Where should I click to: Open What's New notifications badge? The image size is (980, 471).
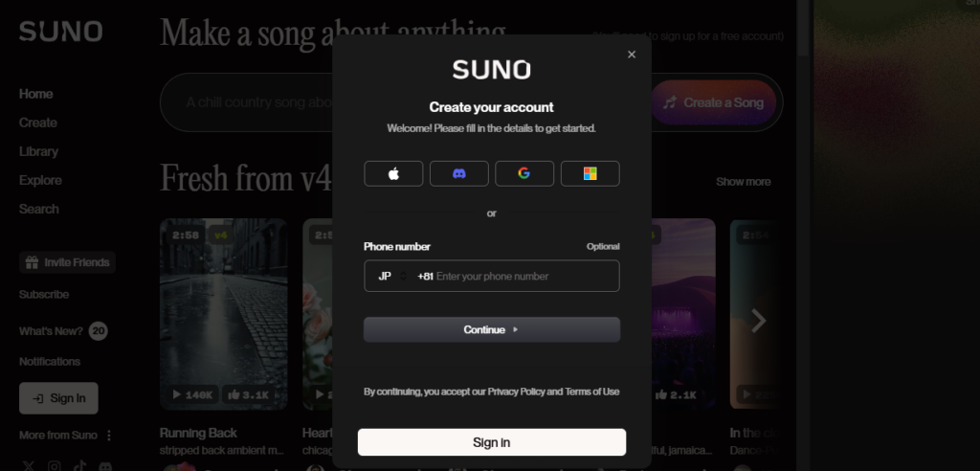98,331
